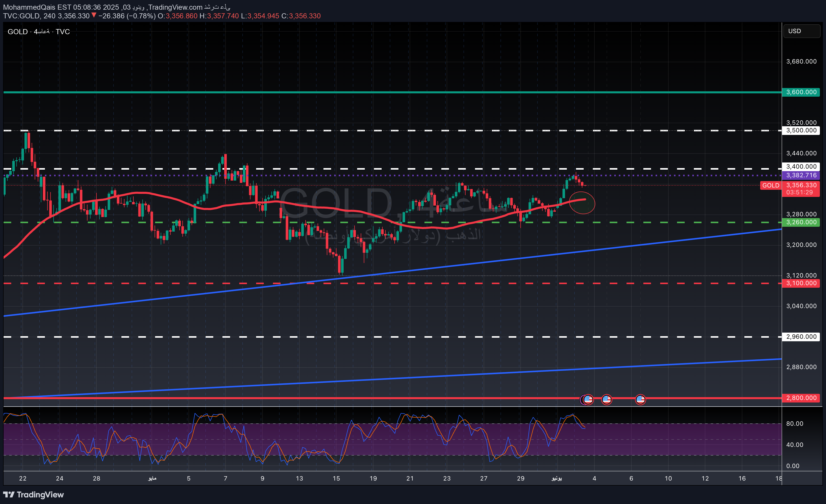
Task: Click date 29 on the time axis
Action: (x=521, y=478)
